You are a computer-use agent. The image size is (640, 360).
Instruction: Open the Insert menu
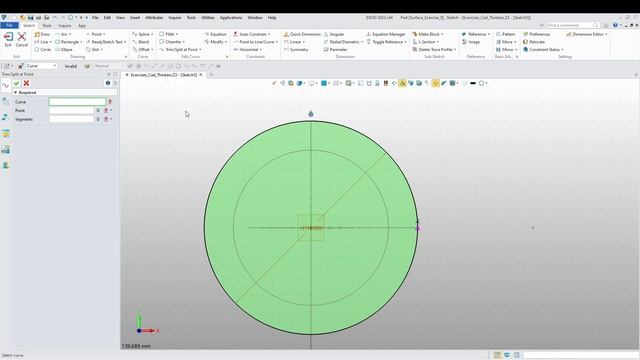tap(135, 18)
